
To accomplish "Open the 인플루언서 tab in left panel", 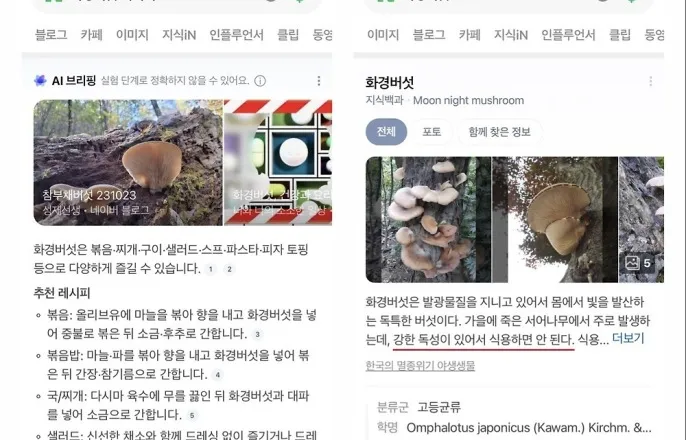I will click(236, 35).
